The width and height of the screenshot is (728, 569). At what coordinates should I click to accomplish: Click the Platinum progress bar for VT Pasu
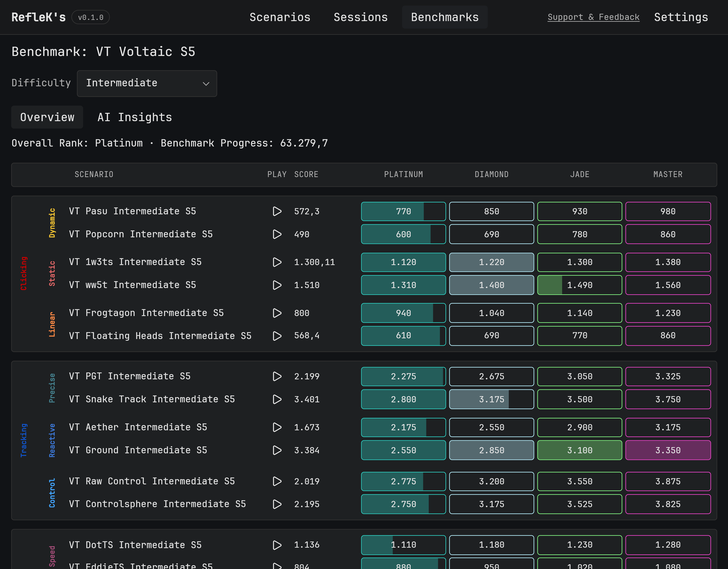click(403, 211)
